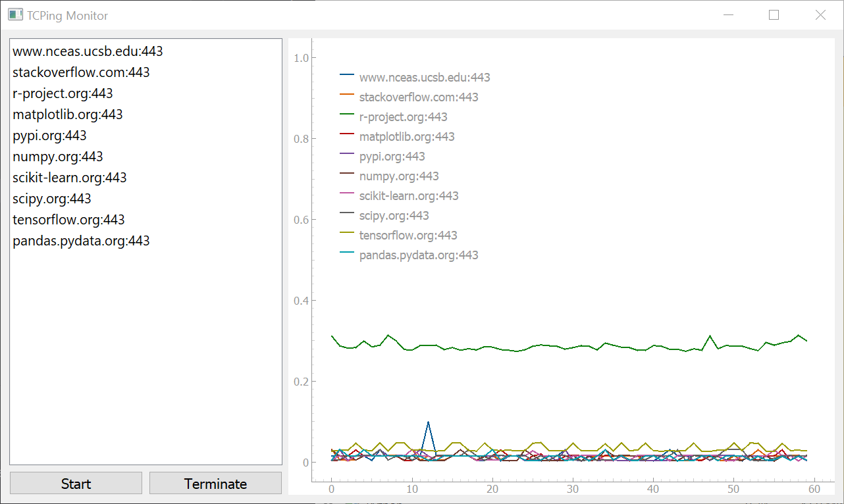Image resolution: width=844 pixels, height=504 pixels.
Task: Click the olive legend line for tensorflow.org
Action: click(x=347, y=232)
